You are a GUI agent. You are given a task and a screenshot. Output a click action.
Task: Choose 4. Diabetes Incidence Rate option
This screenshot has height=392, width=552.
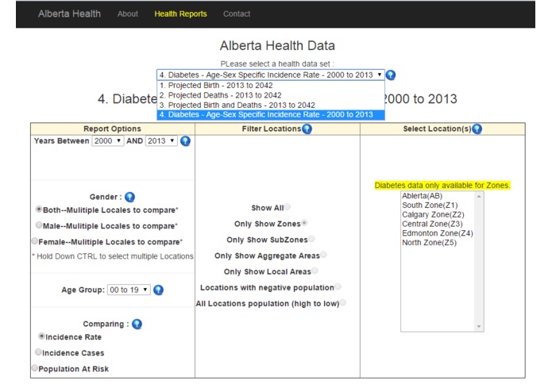coord(270,115)
